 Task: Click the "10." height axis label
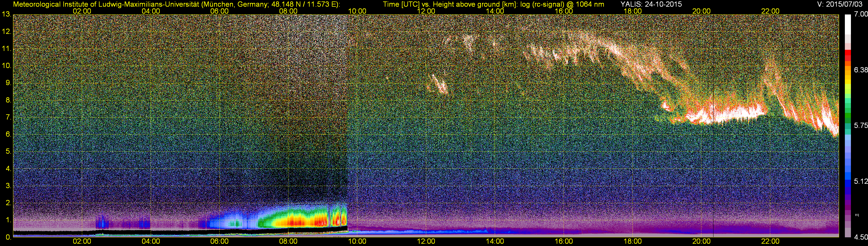[x=7, y=66]
